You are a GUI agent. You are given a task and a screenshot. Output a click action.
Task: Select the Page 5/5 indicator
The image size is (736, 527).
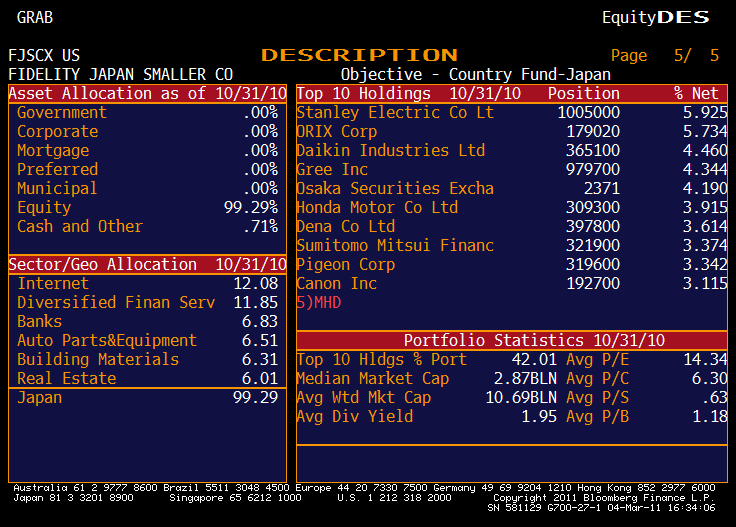tap(665, 56)
